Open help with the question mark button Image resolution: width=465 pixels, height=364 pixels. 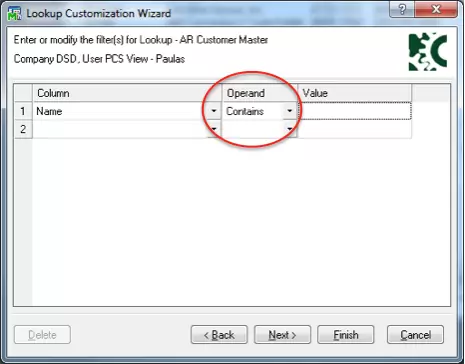pyautogui.click(x=402, y=9)
